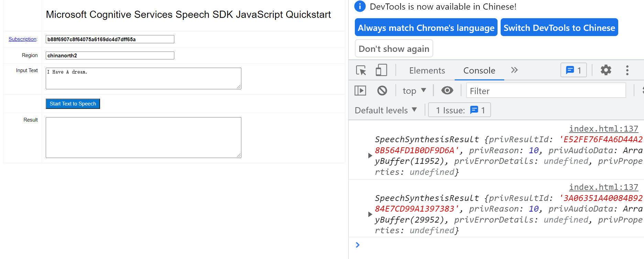Image resolution: width=644 pixels, height=259 pixels.
Task: Click Don't show again button
Action: point(394,48)
